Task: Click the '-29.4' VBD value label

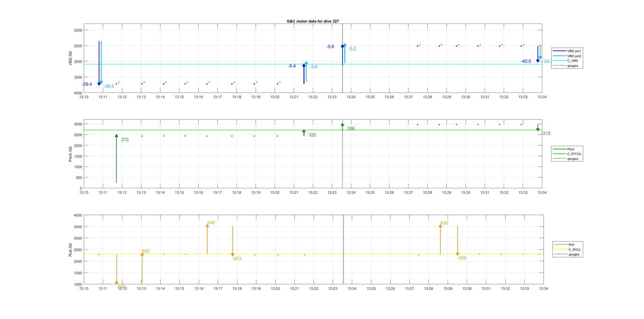Action: pyautogui.click(x=87, y=84)
